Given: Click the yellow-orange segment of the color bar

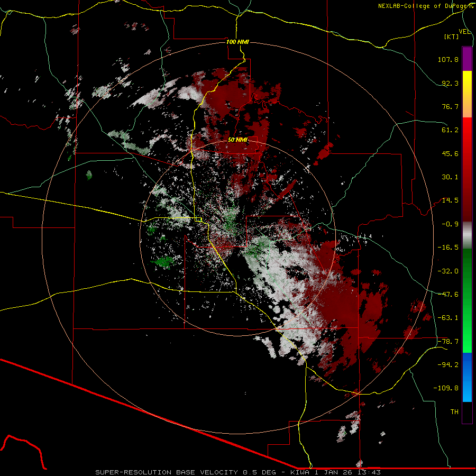Looking at the screenshot, I should pyautogui.click(x=467, y=94).
